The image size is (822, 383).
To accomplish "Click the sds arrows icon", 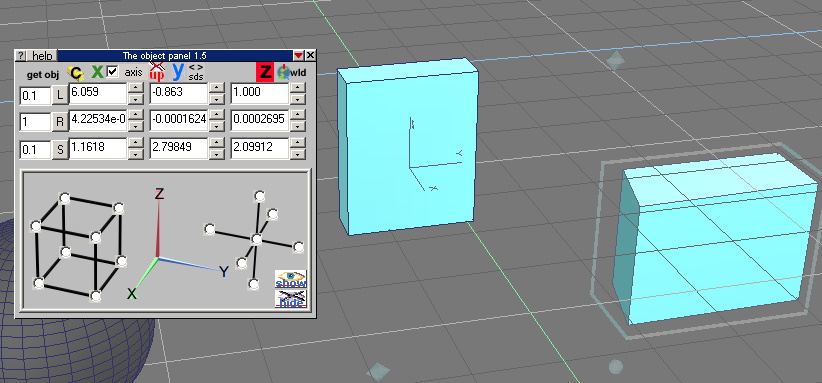I will [x=196, y=72].
